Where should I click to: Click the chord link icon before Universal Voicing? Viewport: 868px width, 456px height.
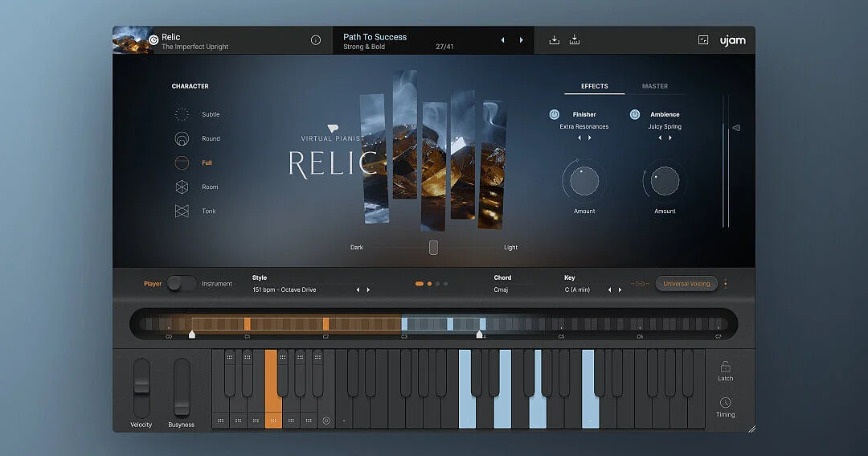[640, 284]
